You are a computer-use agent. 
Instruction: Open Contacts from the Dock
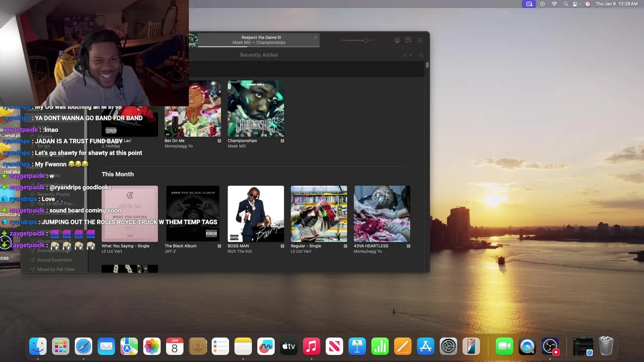198,346
